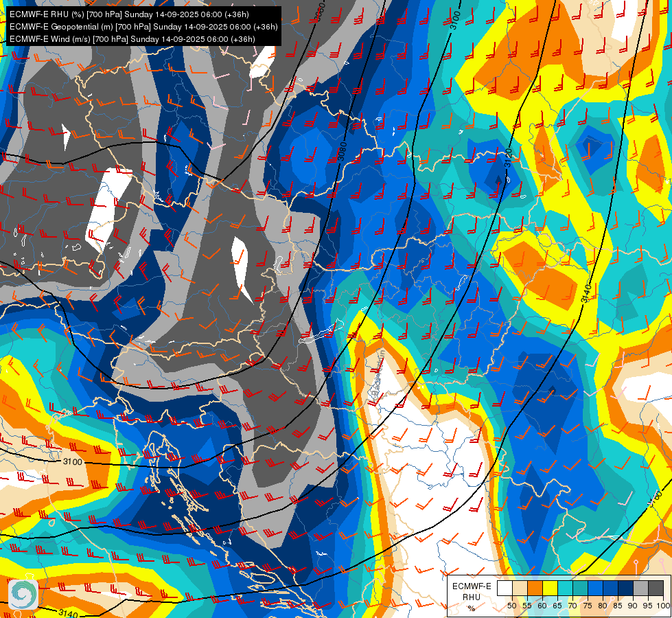672x618 pixels.
Task: Select the bright blue 75-80% legend swatch
Action: (x=595, y=588)
